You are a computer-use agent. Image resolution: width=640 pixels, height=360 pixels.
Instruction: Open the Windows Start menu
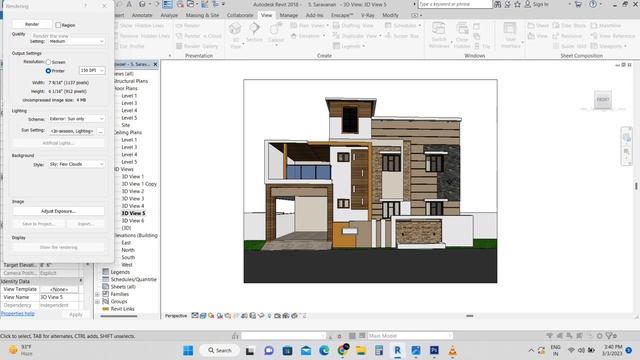pyautogui.click(x=188, y=350)
